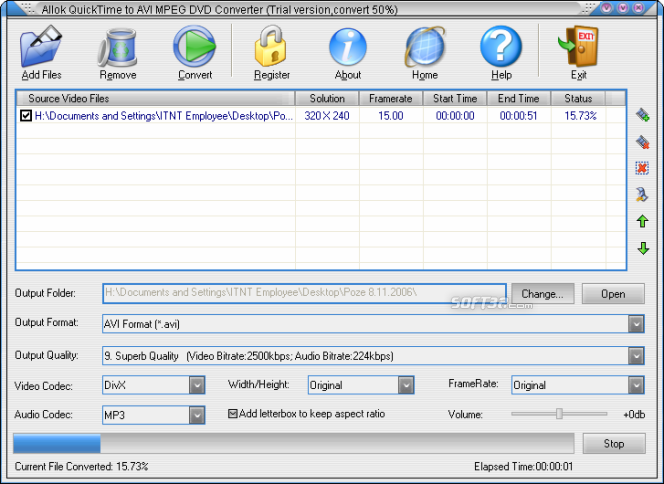
Task: Click the Current File Converted status text
Action: (81, 466)
